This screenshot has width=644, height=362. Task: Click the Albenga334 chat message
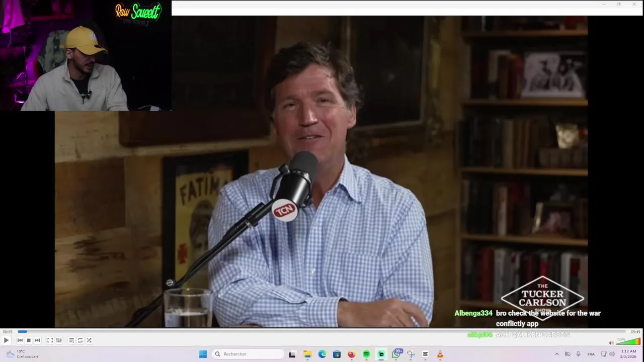[527, 318]
